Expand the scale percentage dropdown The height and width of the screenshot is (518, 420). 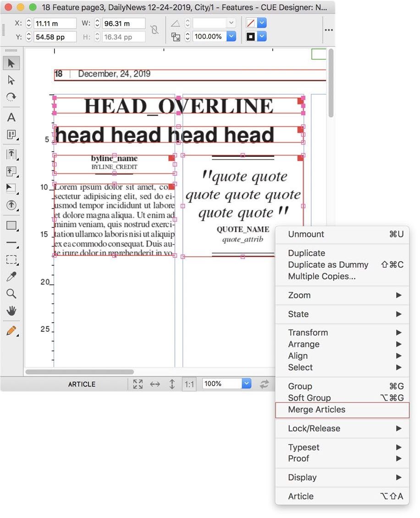pyautogui.click(x=232, y=37)
